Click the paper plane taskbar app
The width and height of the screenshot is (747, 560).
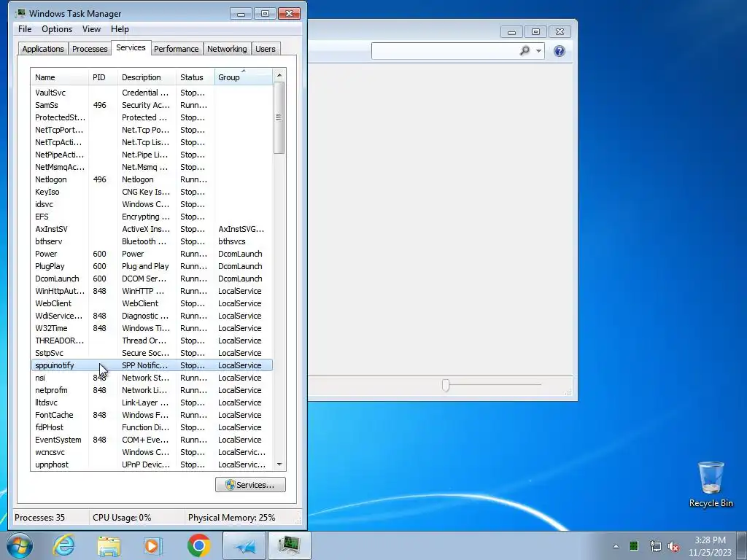[244, 545]
